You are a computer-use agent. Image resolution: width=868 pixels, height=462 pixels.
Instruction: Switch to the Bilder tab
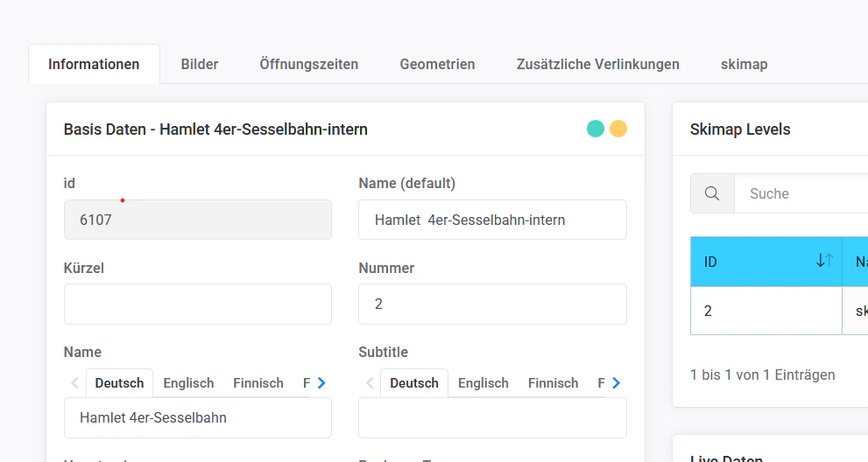[200, 64]
